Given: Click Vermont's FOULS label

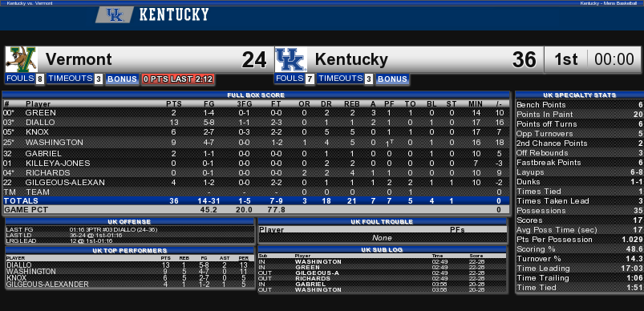Looking at the screenshot, I should pos(20,79).
